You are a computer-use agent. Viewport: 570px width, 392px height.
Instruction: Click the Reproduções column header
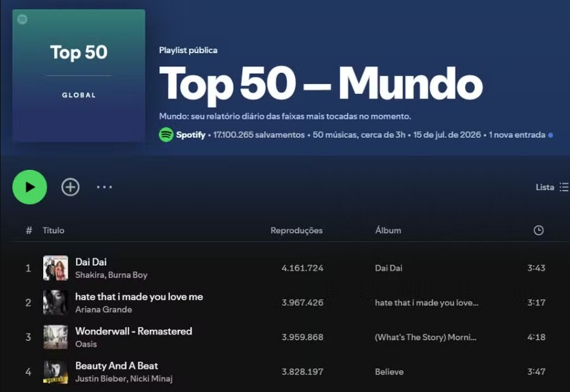[297, 230]
